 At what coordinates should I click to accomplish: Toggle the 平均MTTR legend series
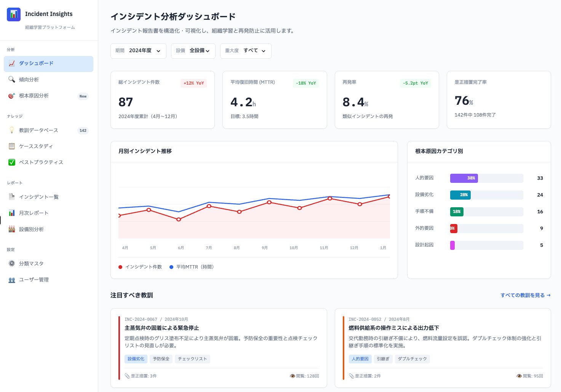pyautogui.click(x=192, y=267)
